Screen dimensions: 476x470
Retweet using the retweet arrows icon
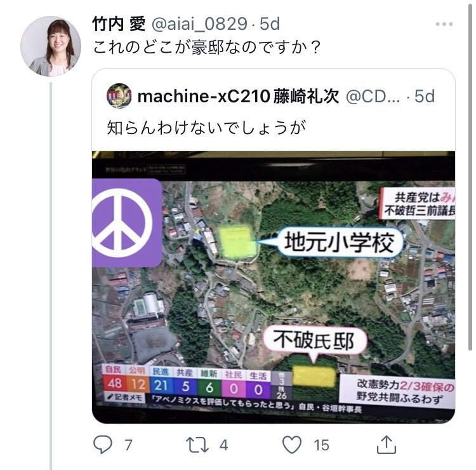(x=197, y=445)
